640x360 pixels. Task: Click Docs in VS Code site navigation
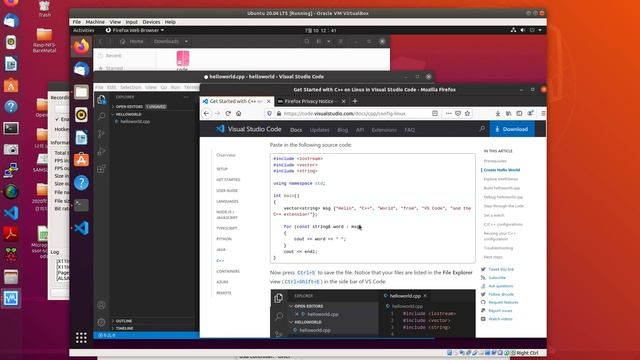coord(296,130)
